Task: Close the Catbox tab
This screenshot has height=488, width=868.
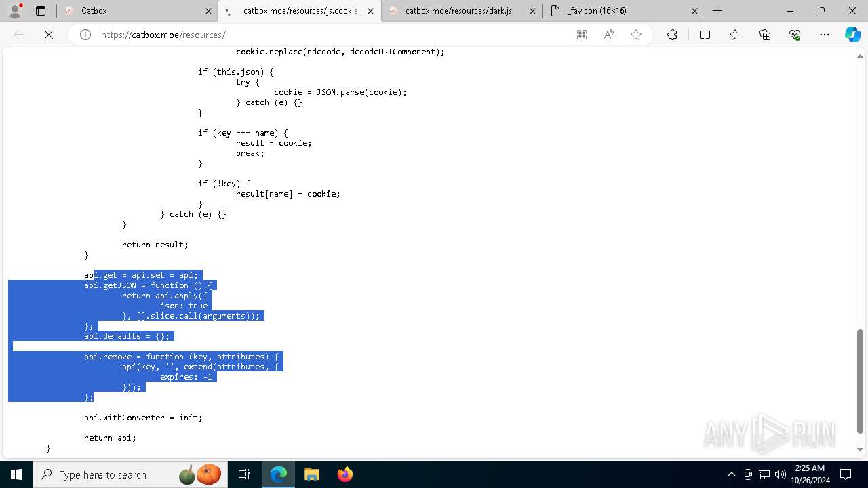Action: [208, 11]
